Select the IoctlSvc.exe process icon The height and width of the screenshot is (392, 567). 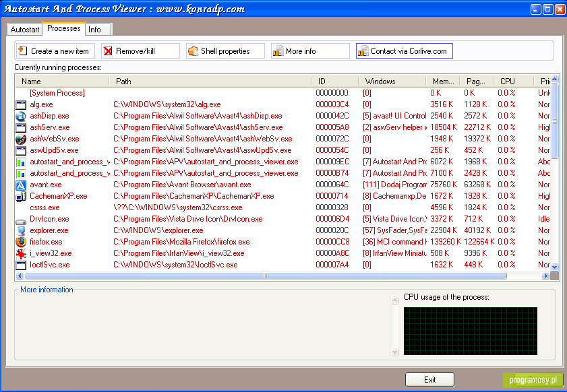pos(21,265)
